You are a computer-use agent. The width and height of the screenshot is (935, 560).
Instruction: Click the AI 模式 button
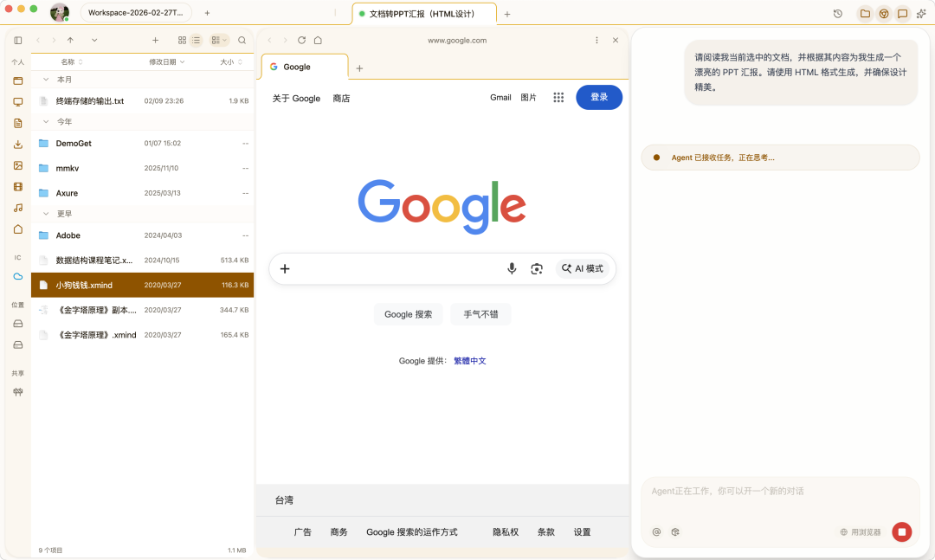click(583, 269)
